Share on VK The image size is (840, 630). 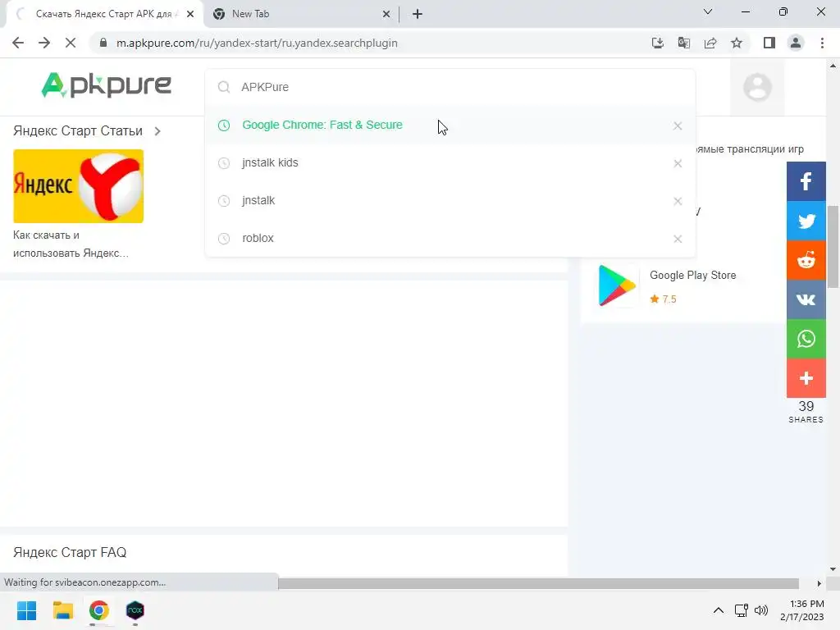point(806,299)
